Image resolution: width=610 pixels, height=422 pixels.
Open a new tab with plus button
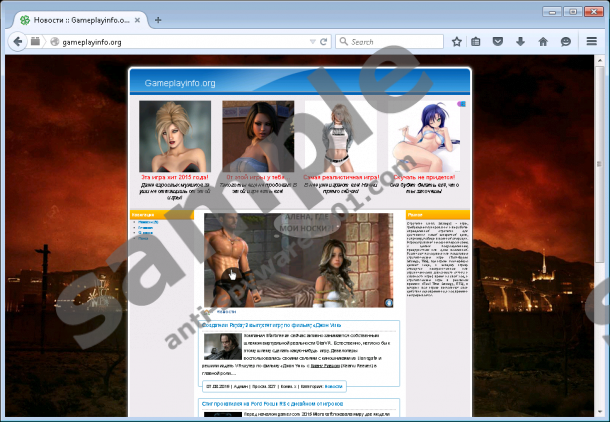tap(158, 19)
